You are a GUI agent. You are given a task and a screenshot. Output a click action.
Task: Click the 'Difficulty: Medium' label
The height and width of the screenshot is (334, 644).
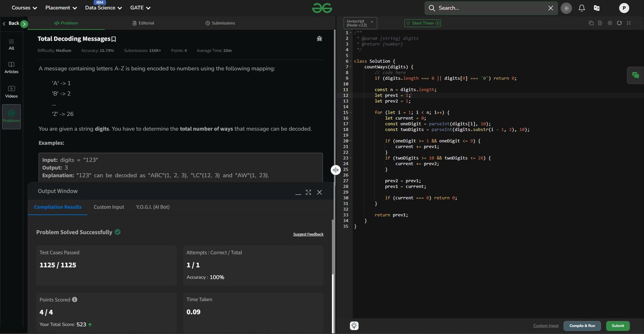tap(54, 50)
